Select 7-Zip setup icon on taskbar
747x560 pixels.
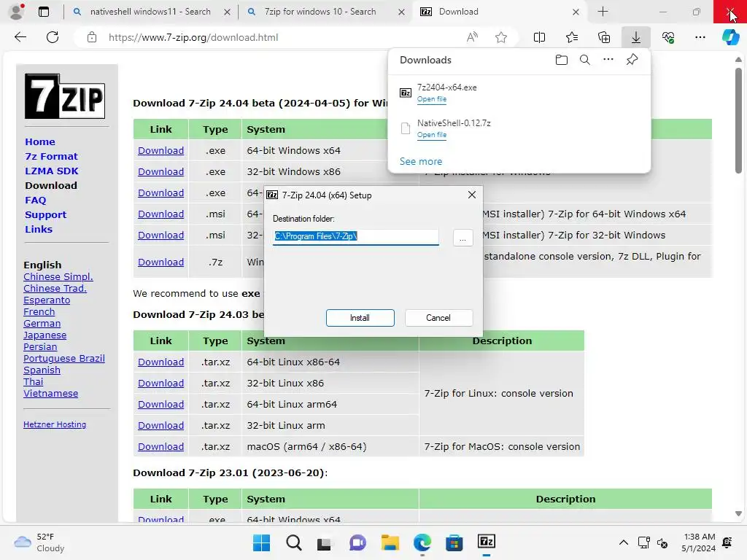point(487,542)
